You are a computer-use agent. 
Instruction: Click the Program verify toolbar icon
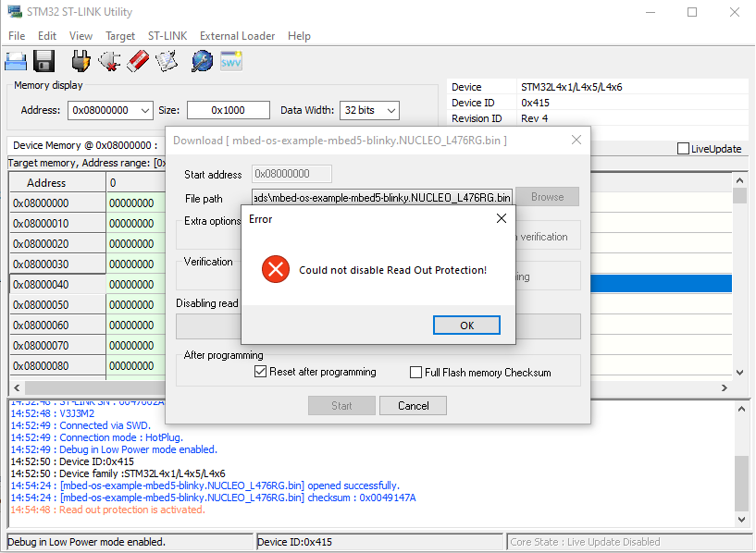[x=167, y=62]
